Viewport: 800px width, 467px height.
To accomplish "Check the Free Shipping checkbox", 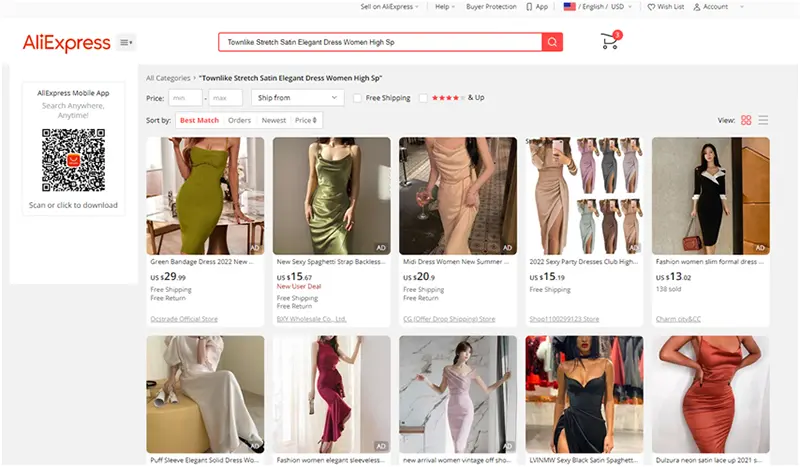I will pos(357,98).
